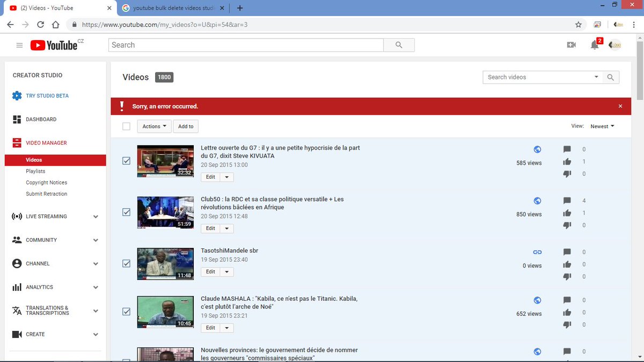
Task: Open the View Newest sort dropdown
Action: click(602, 127)
